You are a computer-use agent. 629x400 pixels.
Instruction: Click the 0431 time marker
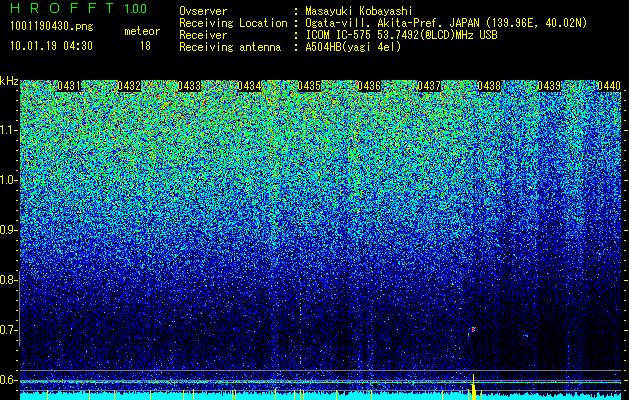(x=69, y=86)
